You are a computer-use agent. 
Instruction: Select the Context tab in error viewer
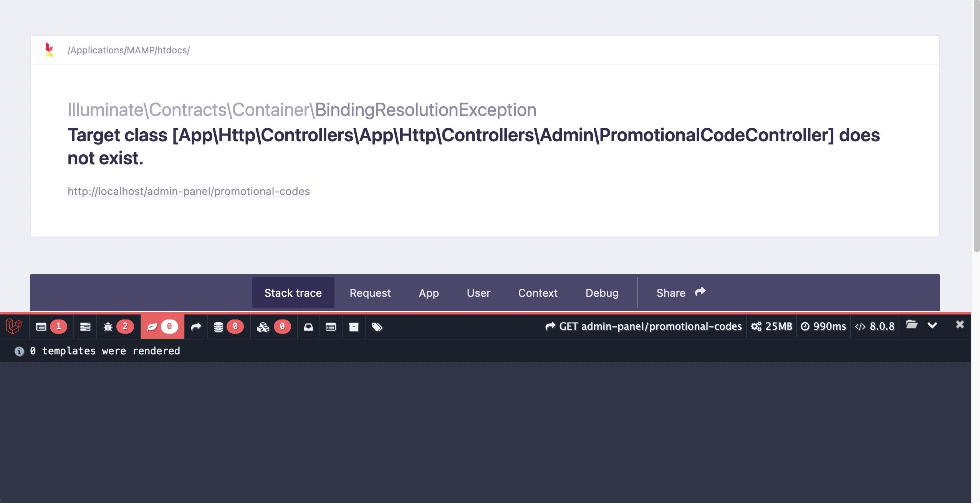[538, 292]
